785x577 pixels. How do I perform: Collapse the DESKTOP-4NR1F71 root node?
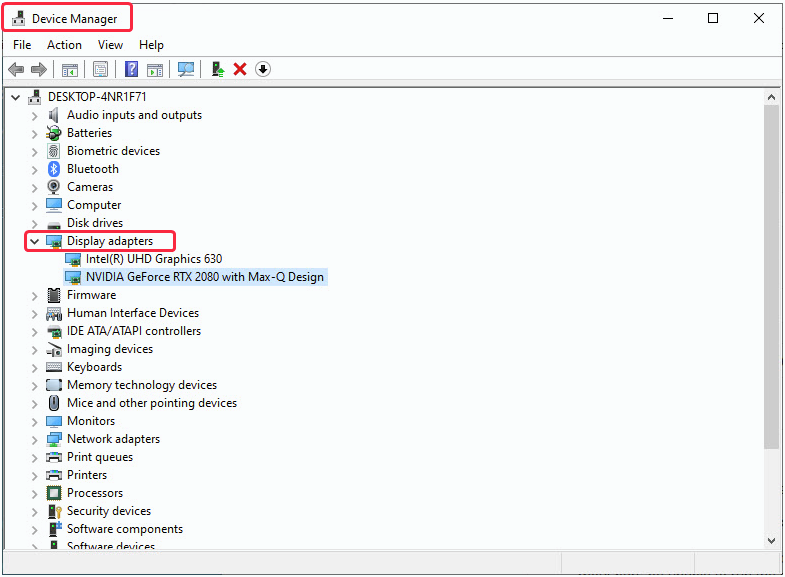tap(15, 97)
